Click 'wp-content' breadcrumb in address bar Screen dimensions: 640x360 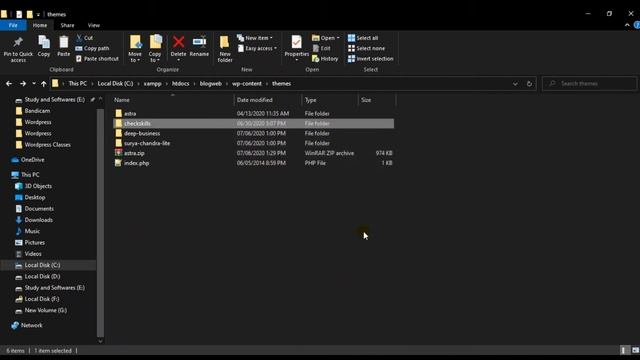click(x=247, y=84)
